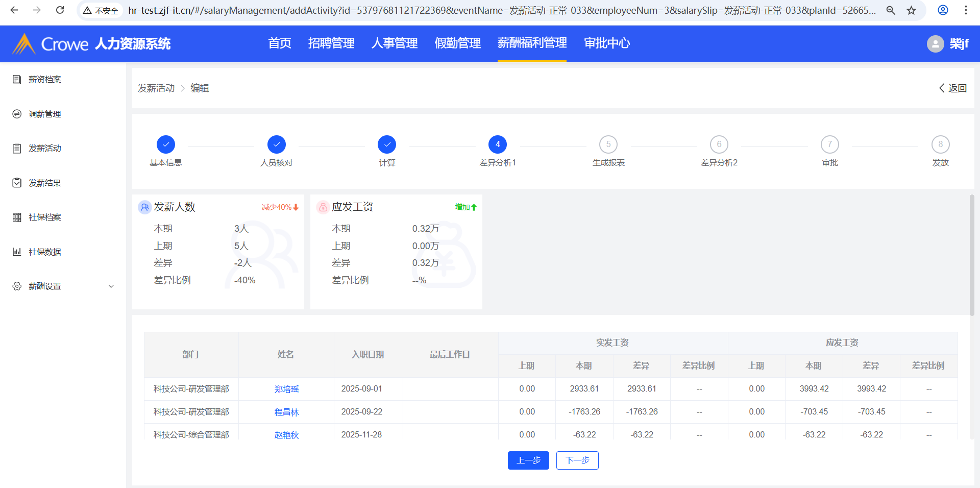The width and height of the screenshot is (980, 488).
Task: Open the 人事管理 top menu
Action: (x=395, y=43)
